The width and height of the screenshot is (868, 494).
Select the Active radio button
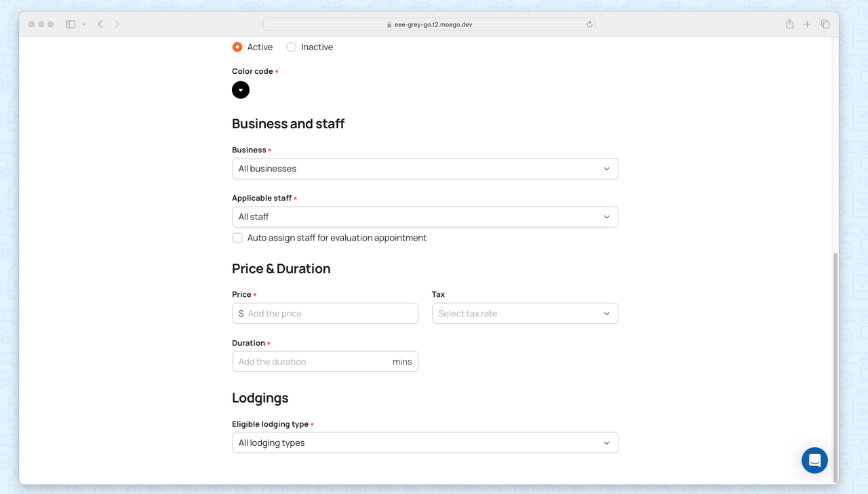coord(237,47)
